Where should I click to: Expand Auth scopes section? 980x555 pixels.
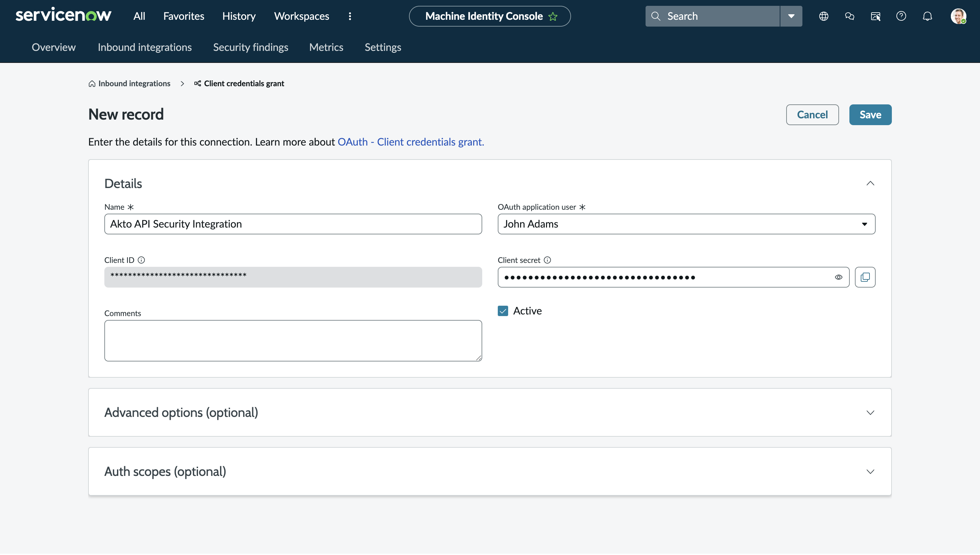click(x=870, y=471)
